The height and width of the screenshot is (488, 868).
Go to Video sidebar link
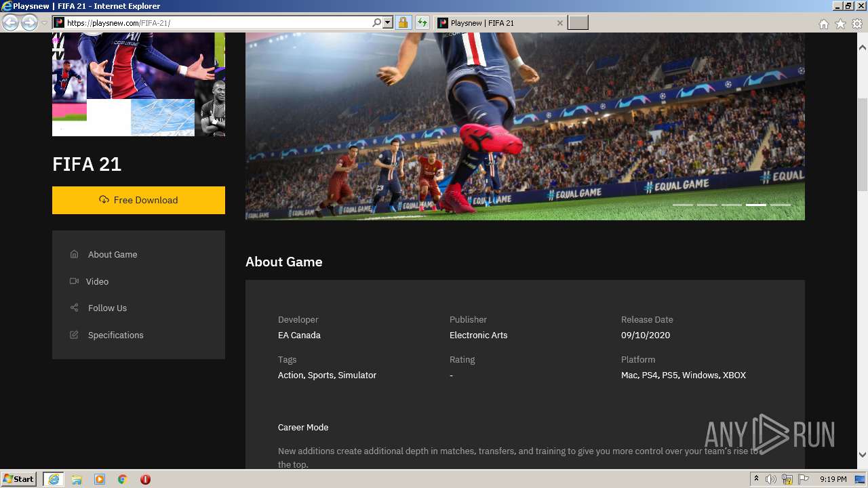pyautogui.click(x=97, y=281)
